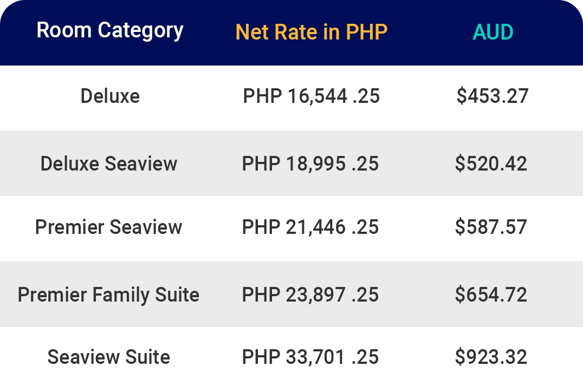The width and height of the screenshot is (583, 392).
Task: Click the Net Rate in PHP header
Action: (312, 32)
